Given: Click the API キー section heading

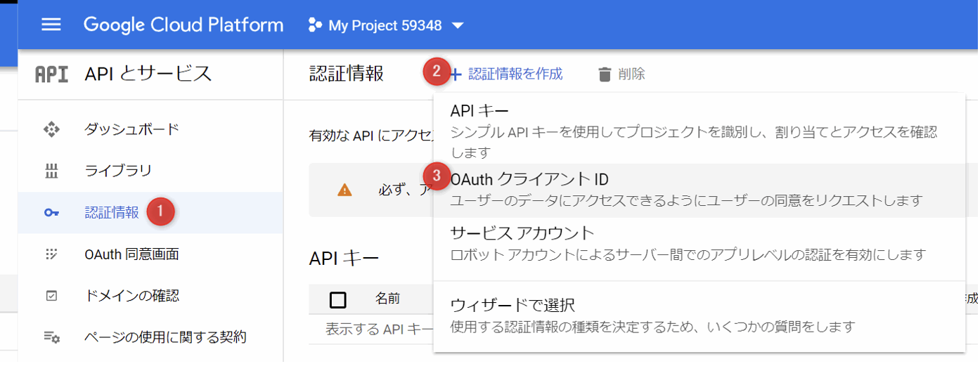Looking at the screenshot, I should [x=344, y=258].
